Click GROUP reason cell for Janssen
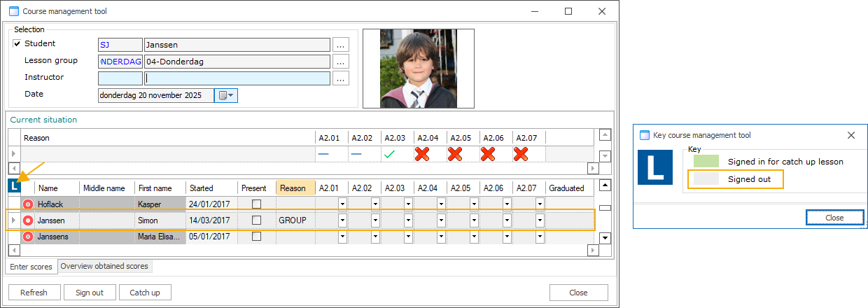This screenshot has width=868, height=308. click(x=295, y=220)
